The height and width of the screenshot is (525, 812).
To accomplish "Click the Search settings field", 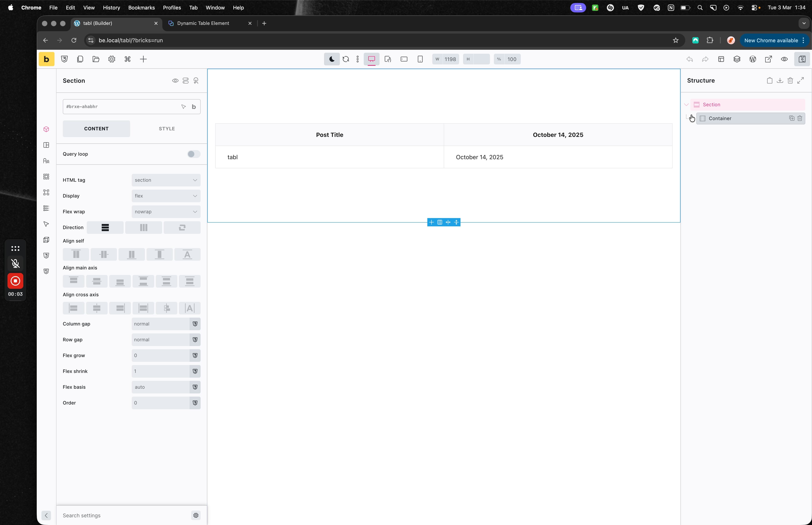I will pyautogui.click(x=123, y=515).
